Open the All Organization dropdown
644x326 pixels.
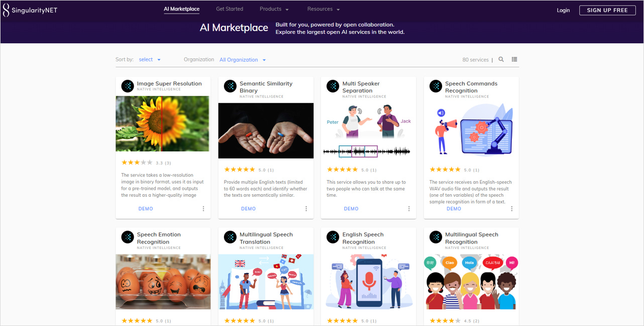[243, 59]
